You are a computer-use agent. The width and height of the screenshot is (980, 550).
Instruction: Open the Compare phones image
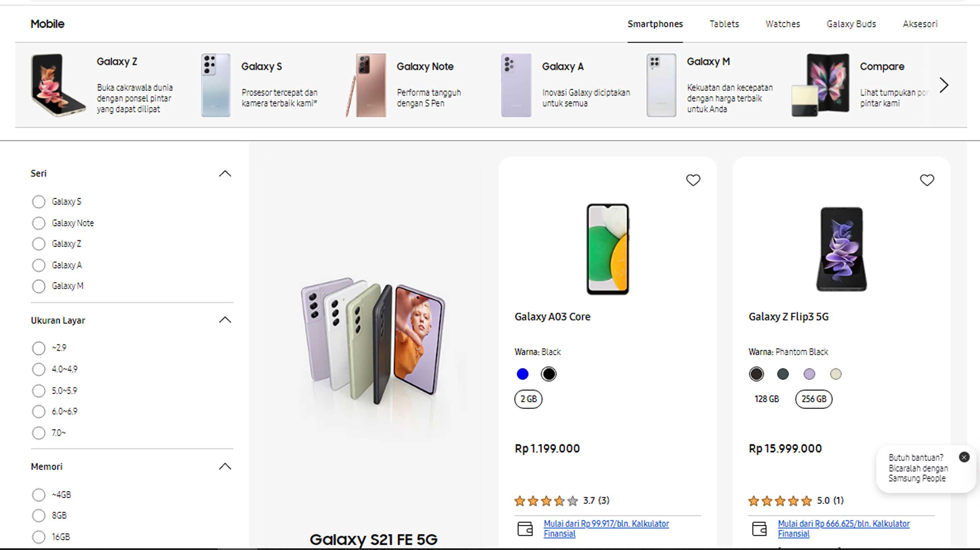tap(821, 85)
